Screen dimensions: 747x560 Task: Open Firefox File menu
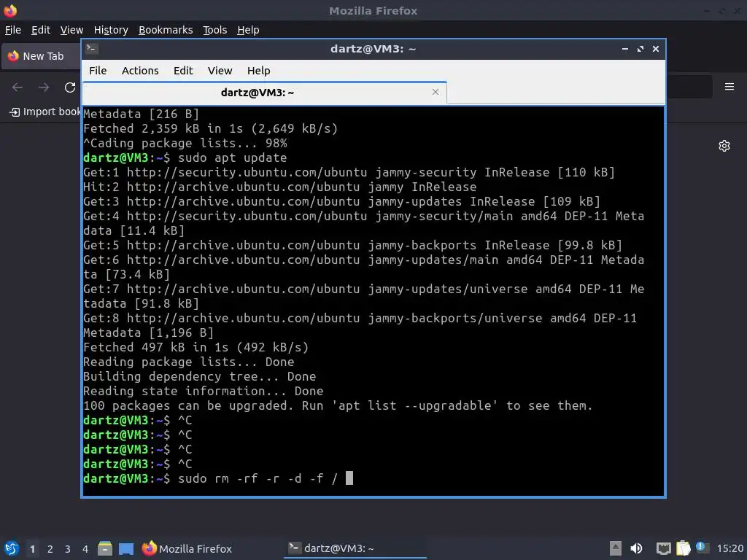pos(13,30)
